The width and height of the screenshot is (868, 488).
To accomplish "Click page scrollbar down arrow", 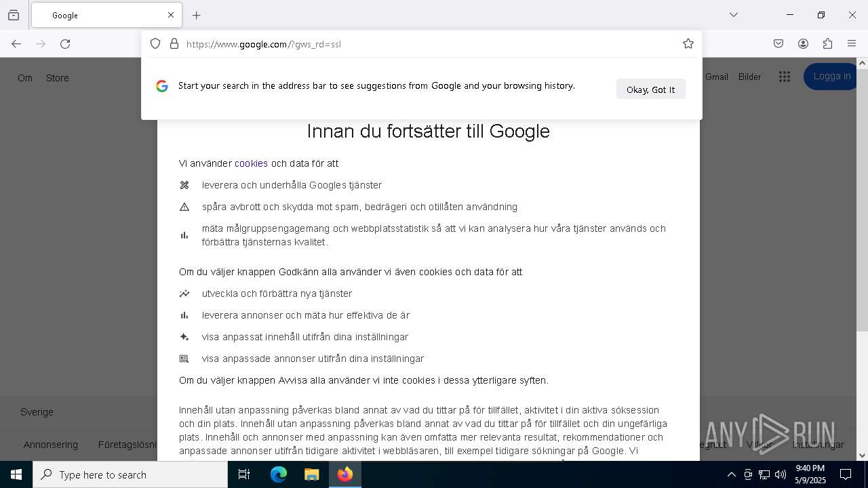I will 862,455.
